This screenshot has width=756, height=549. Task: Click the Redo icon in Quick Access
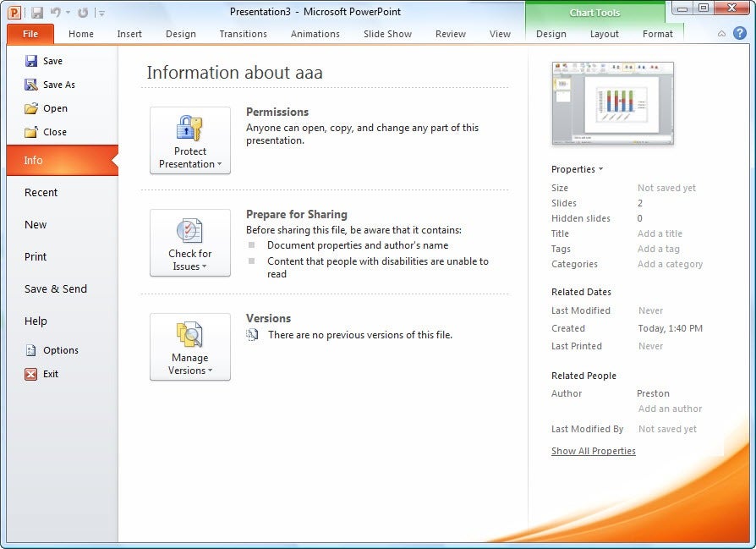pyautogui.click(x=83, y=13)
